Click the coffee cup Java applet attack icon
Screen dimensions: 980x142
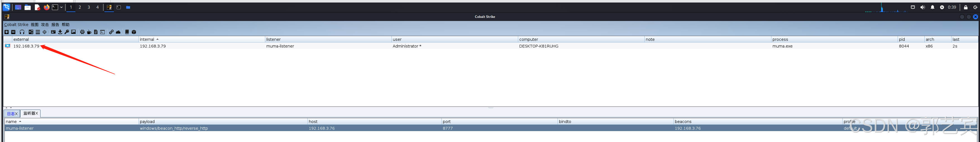tap(89, 32)
